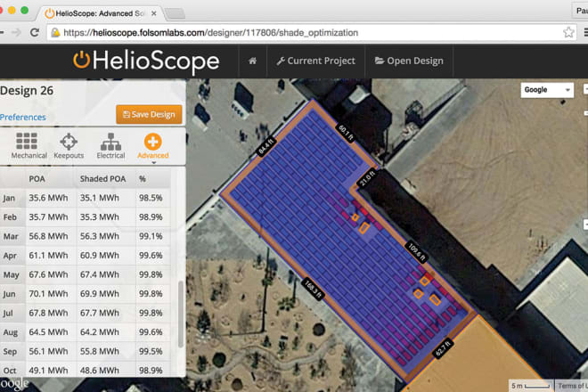588x392 pixels.
Task: Select the Aug row label
Action: click(10, 332)
